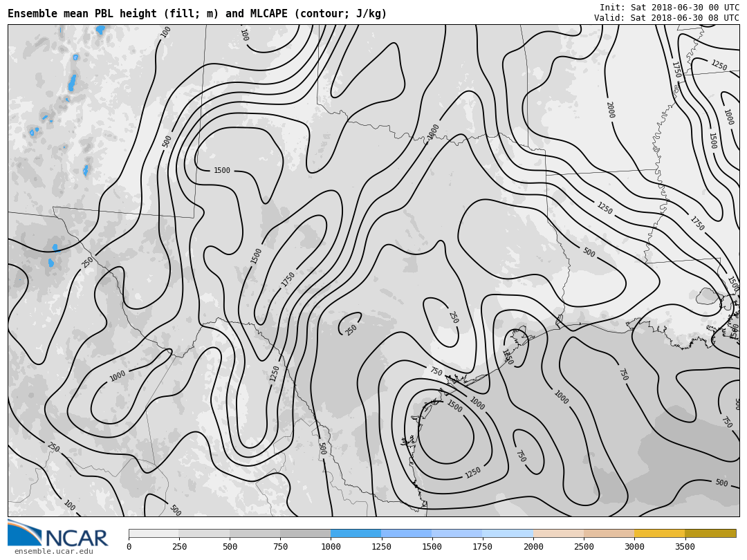
Task: Click the Init timestamp text
Action: pyautogui.click(x=669, y=8)
